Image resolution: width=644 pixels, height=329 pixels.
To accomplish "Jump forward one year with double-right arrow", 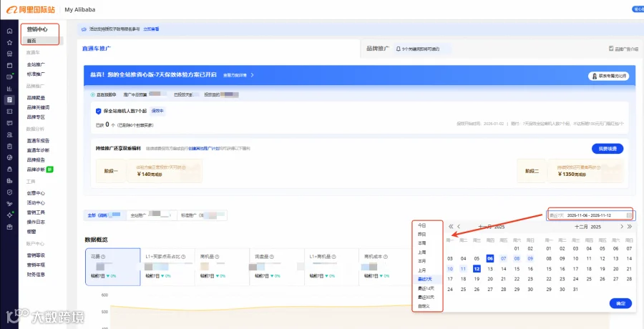I will click(630, 226).
